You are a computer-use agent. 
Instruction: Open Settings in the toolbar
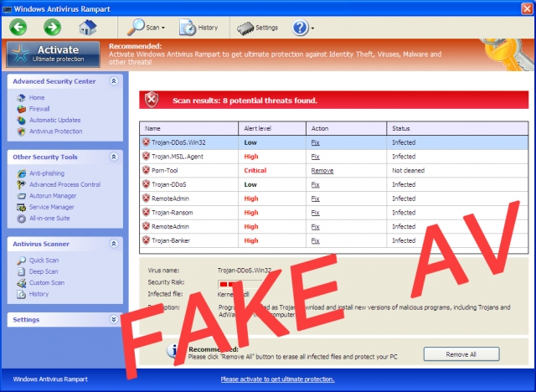257,28
